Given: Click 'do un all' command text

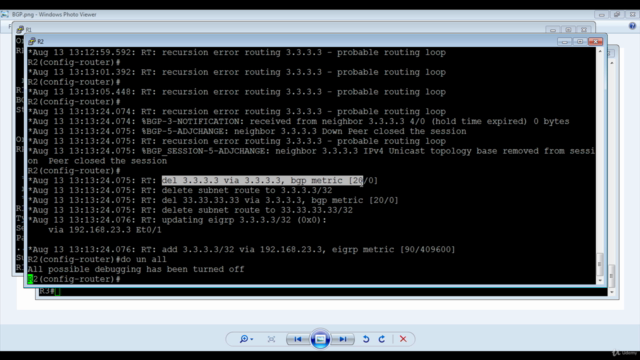Looking at the screenshot, I should [x=144, y=259].
